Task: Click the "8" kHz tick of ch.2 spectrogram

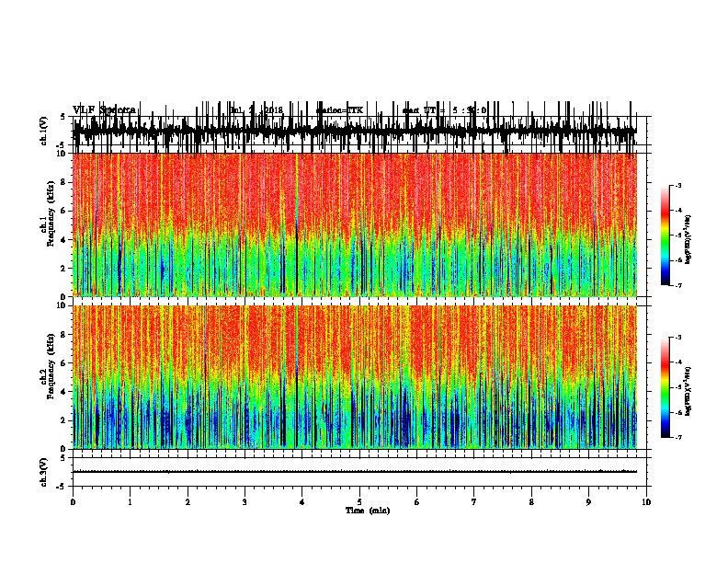Action: pyautogui.click(x=64, y=335)
